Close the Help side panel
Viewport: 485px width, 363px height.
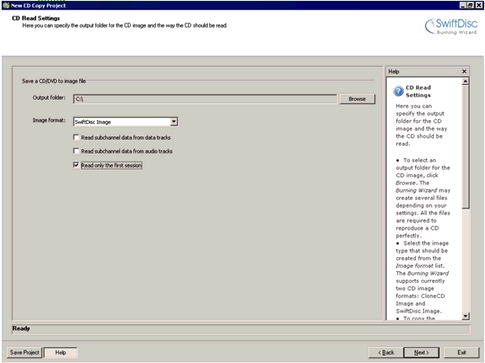pyautogui.click(x=464, y=71)
